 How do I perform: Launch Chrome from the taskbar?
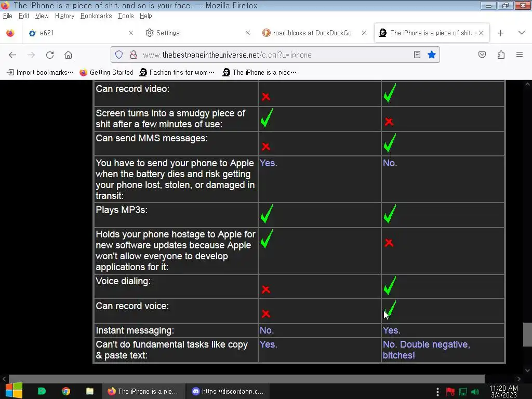tap(66, 391)
